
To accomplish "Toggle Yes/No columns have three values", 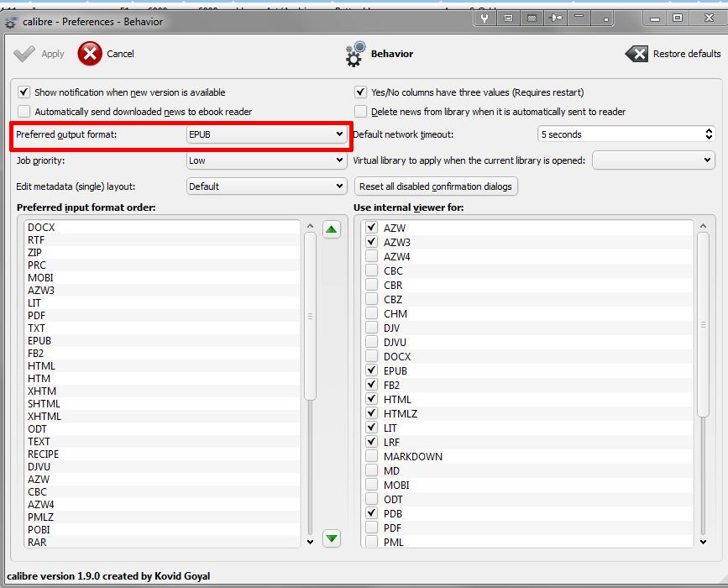I will (361, 92).
